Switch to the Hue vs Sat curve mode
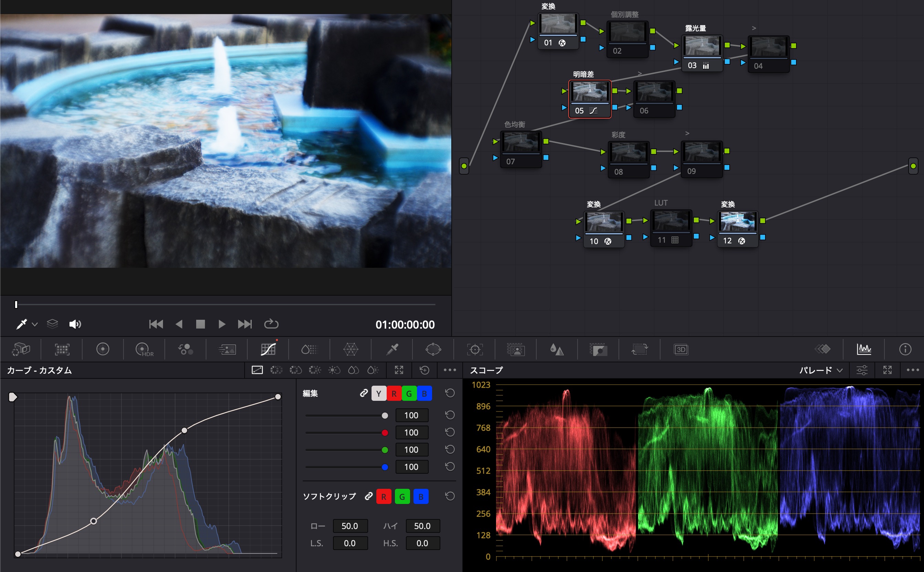This screenshot has width=924, height=572. [296, 370]
